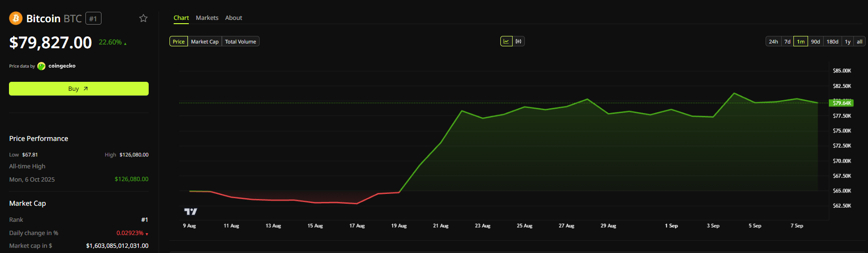The height and width of the screenshot is (253, 868).
Task: Set chart range to all
Action: [x=860, y=42]
